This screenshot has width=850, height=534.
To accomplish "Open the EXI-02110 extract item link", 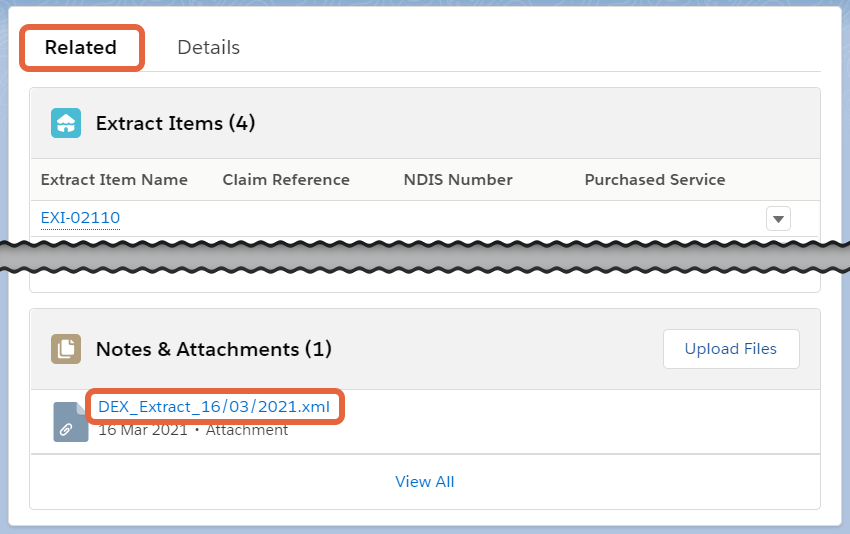I will (x=80, y=218).
